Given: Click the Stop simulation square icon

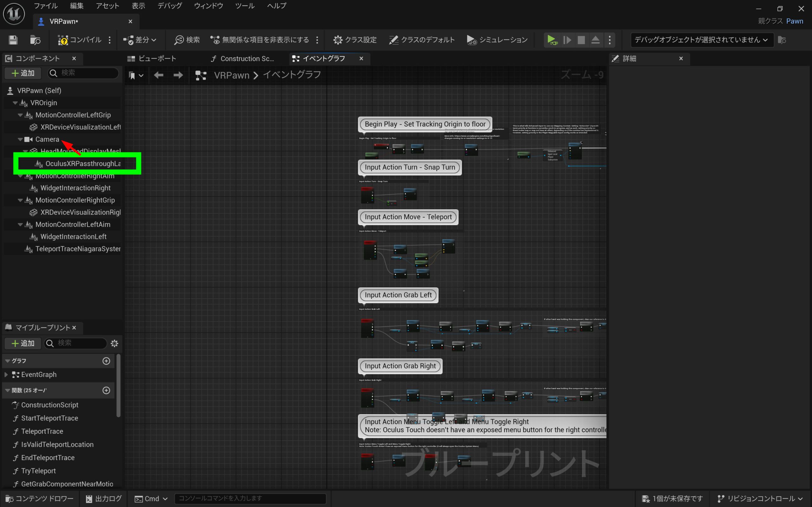Looking at the screenshot, I should point(581,40).
